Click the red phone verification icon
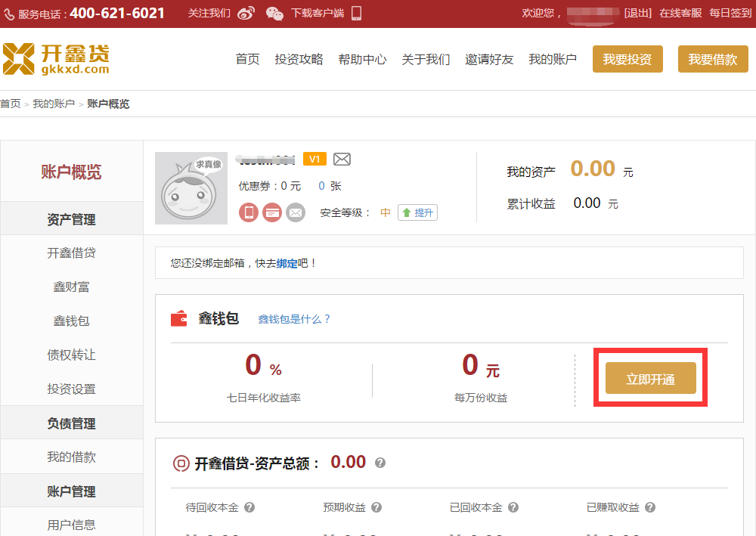The image size is (756, 536). click(249, 212)
